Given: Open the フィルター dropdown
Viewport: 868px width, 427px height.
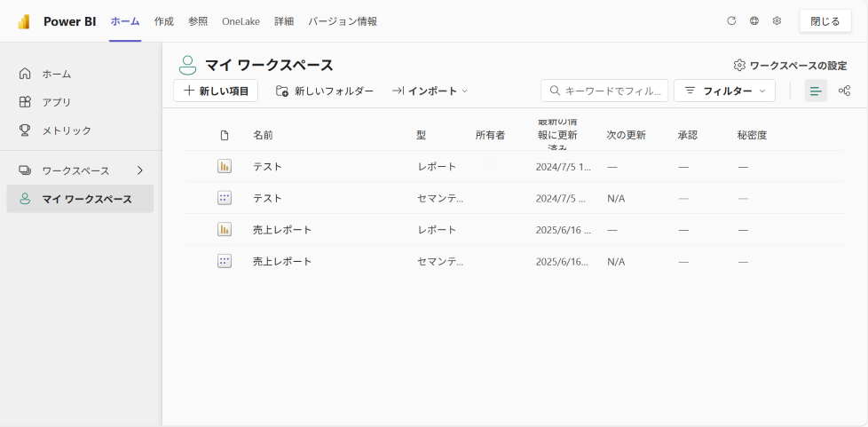Looking at the screenshot, I should 724,91.
